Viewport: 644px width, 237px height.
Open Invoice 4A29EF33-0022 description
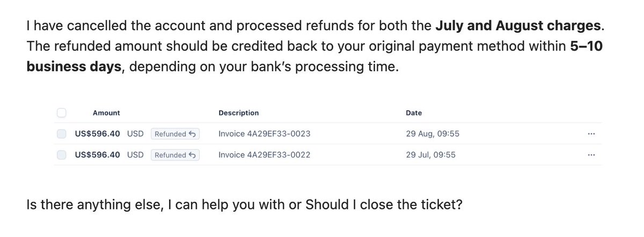(265, 155)
